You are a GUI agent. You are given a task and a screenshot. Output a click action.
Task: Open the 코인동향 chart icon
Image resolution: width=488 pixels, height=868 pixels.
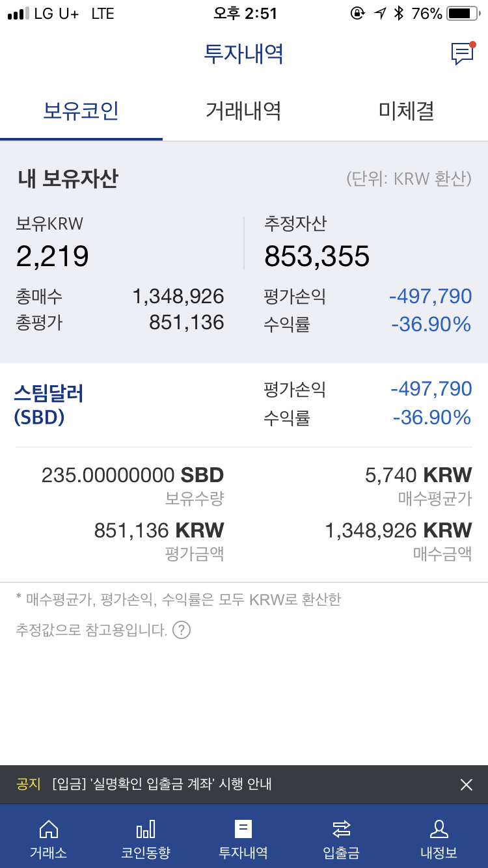[146, 829]
